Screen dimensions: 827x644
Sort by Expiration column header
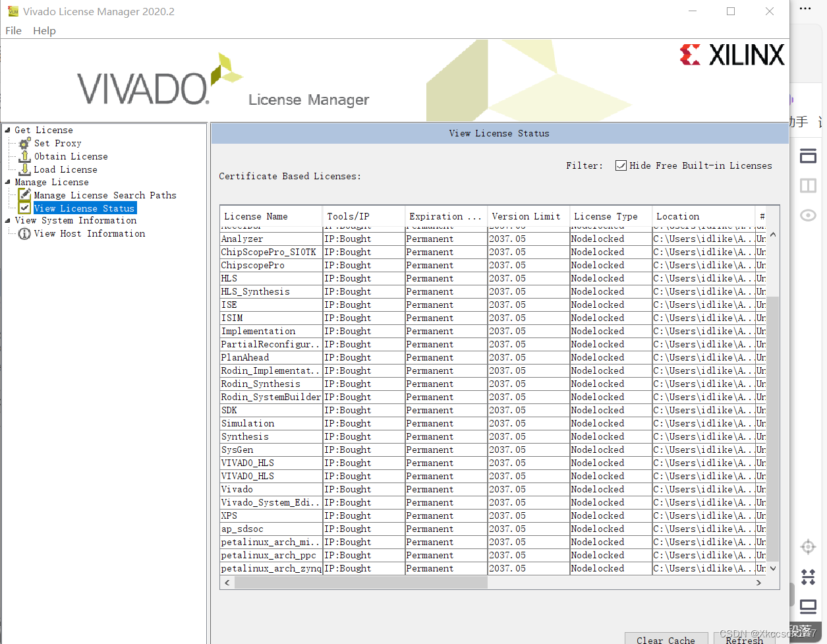point(446,216)
